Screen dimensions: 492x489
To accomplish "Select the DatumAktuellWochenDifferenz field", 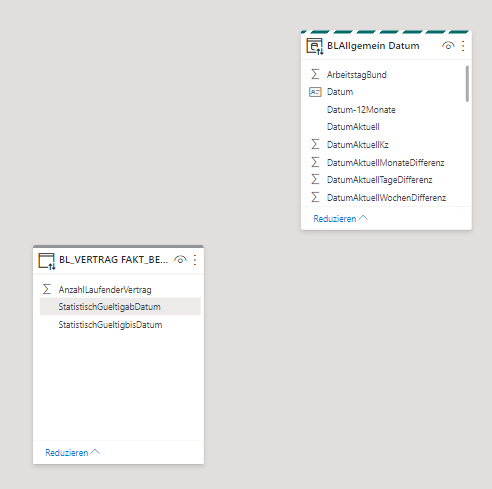I will click(x=386, y=198).
